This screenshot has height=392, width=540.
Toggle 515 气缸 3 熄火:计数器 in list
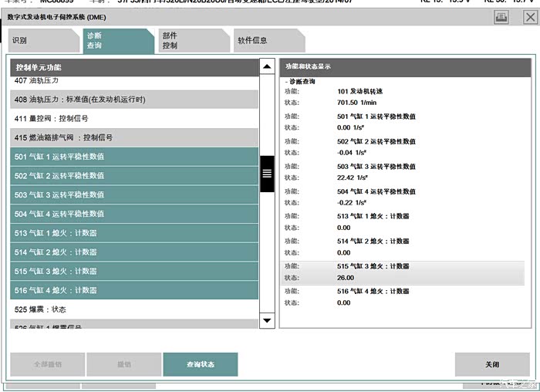(x=134, y=272)
